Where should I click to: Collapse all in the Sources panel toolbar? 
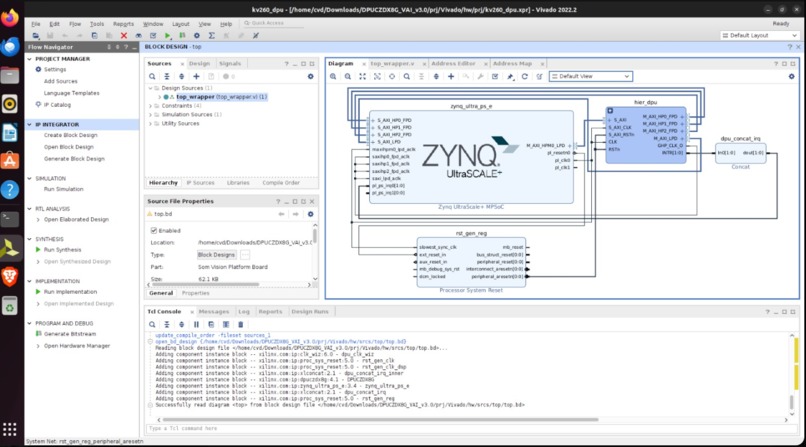pos(167,77)
